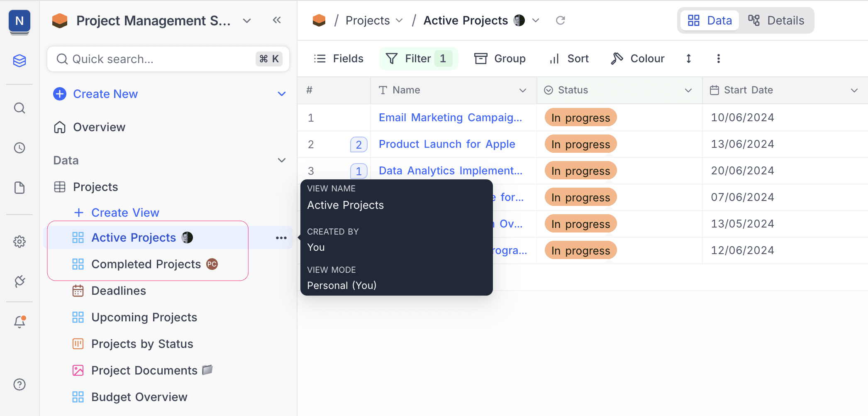868x416 pixels.
Task: Open the settings gear in left rail
Action: pyautogui.click(x=20, y=242)
